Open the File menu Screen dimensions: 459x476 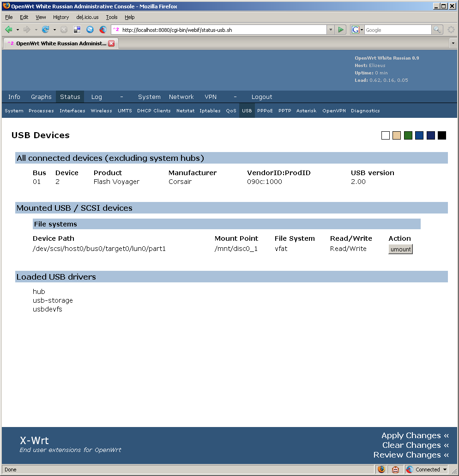[x=9, y=17]
